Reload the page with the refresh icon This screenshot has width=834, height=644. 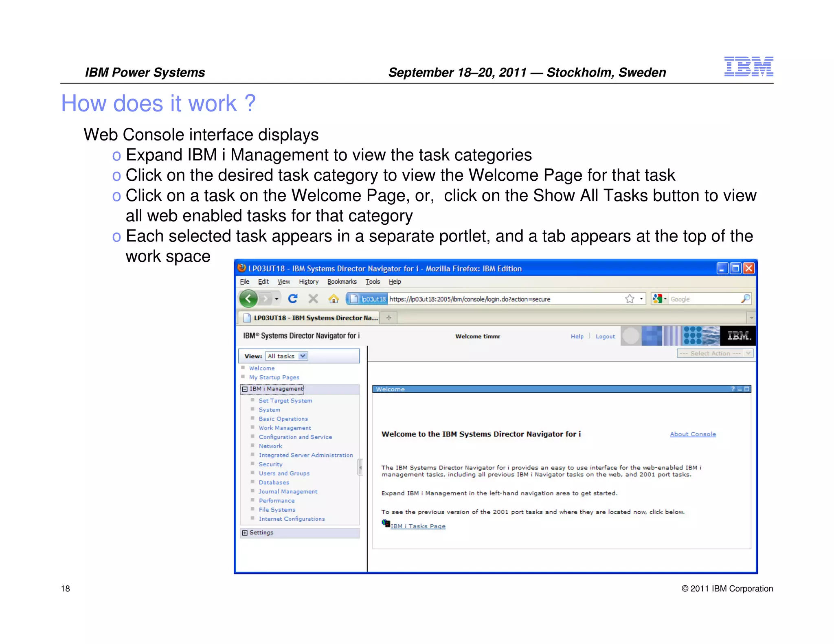(292, 299)
